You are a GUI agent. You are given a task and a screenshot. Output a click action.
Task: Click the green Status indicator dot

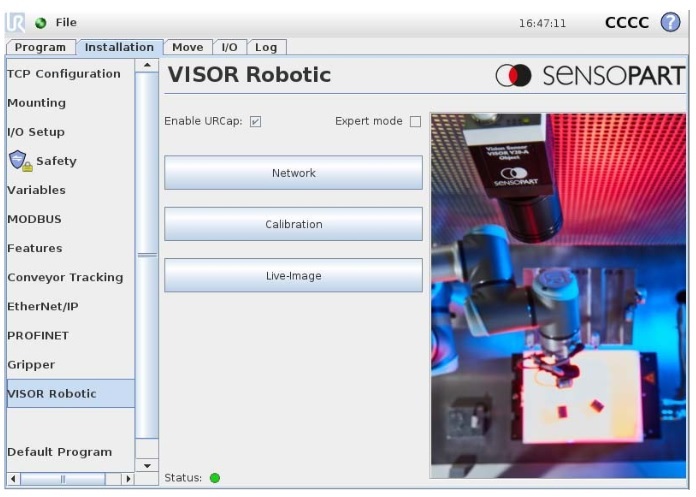215,478
